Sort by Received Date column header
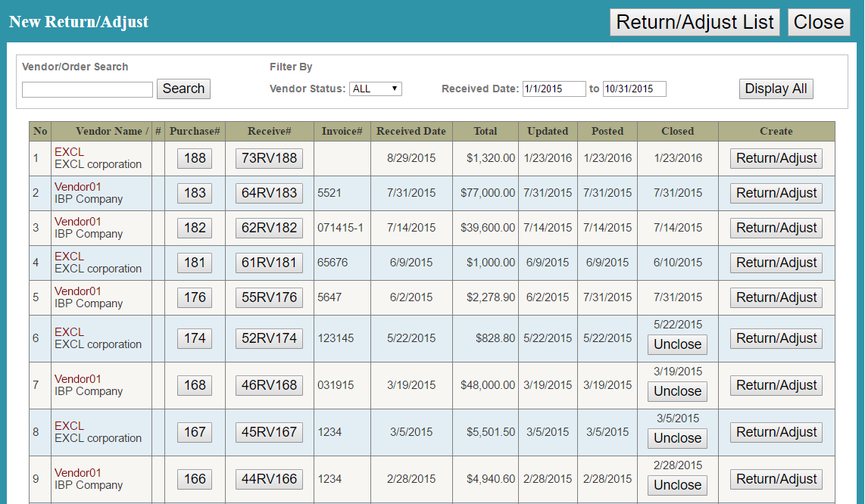This screenshot has width=865, height=504. coord(411,131)
